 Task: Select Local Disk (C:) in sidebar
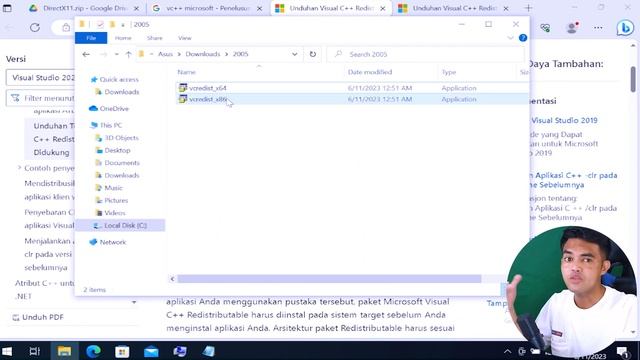(120, 225)
